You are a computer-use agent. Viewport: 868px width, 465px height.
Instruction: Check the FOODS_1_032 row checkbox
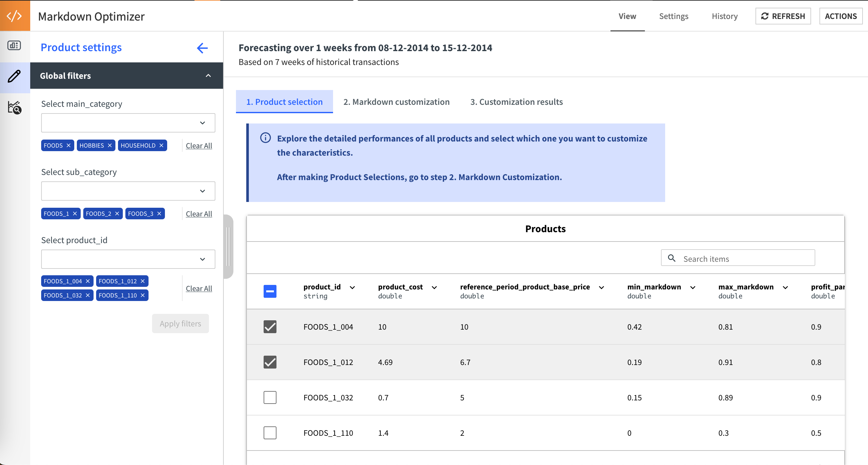point(270,397)
